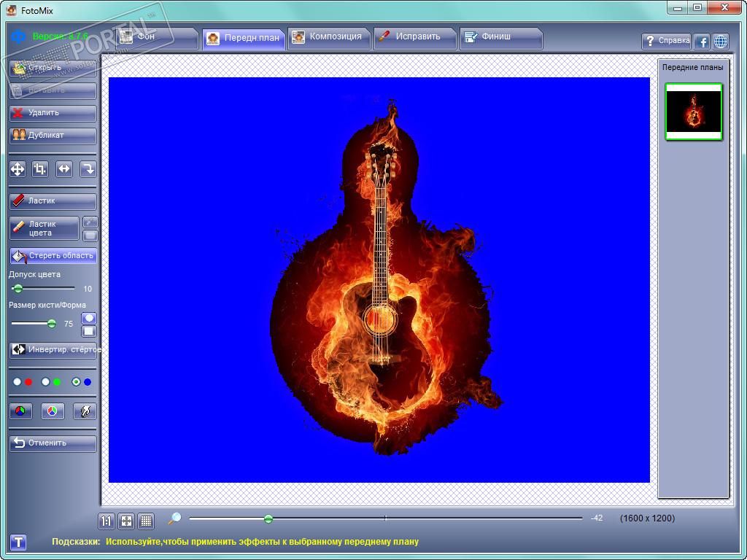Click the Вставить paste button
The image size is (747, 560).
53,90
